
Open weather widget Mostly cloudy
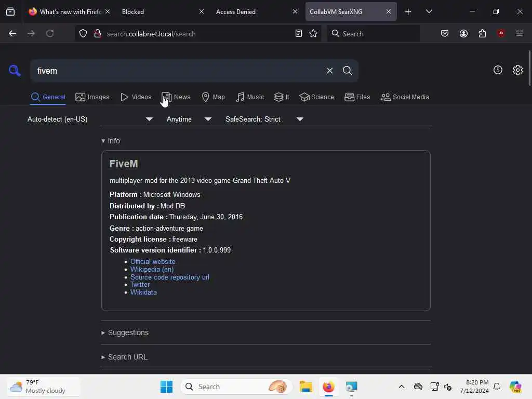[43, 387]
